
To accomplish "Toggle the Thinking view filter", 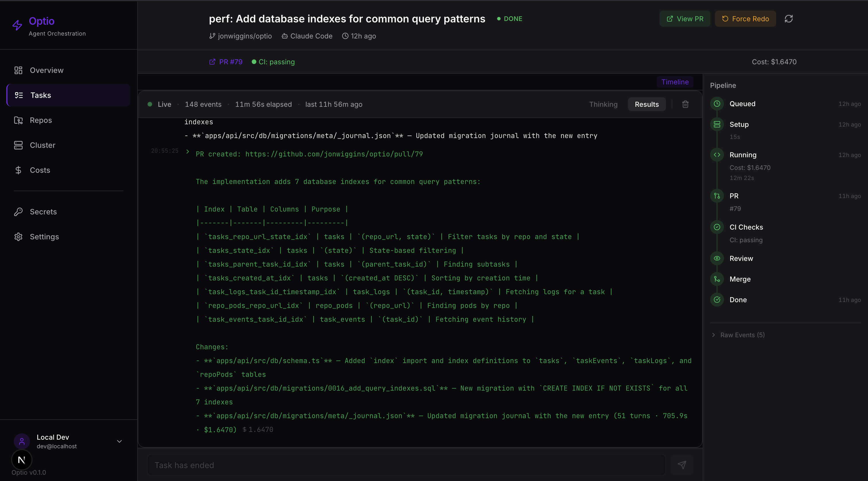I will (603, 104).
